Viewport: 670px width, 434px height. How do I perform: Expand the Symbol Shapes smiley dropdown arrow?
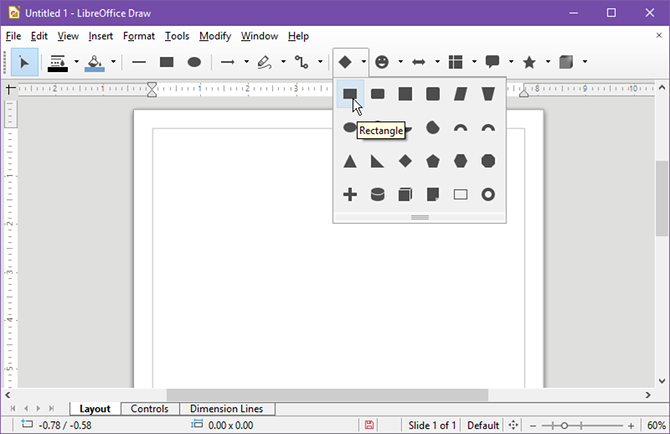[x=400, y=62]
